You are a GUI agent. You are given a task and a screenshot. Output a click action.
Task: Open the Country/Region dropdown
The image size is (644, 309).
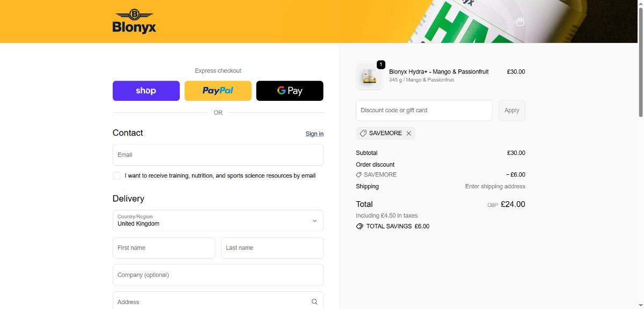(x=218, y=220)
